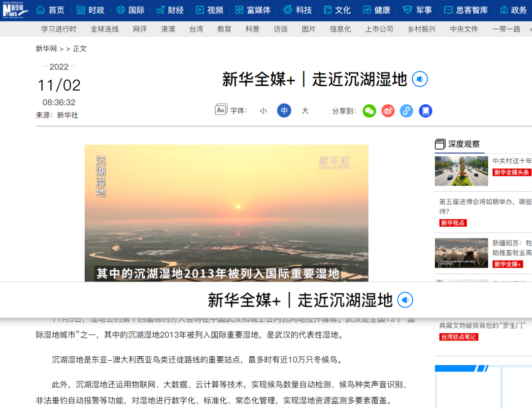
Task: Open 一带一路 sub-nav link
Action: coord(506,29)
